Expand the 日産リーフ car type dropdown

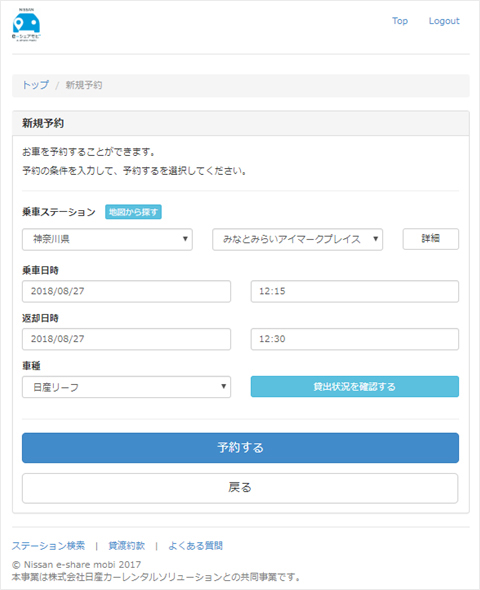pyautogui.click(x=126, y=387)
